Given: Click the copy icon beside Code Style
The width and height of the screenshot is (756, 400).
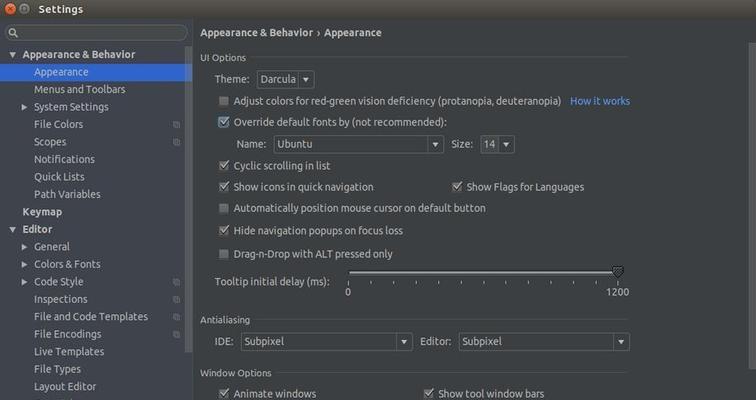Looking at the screenshot, I should point(176,282).
